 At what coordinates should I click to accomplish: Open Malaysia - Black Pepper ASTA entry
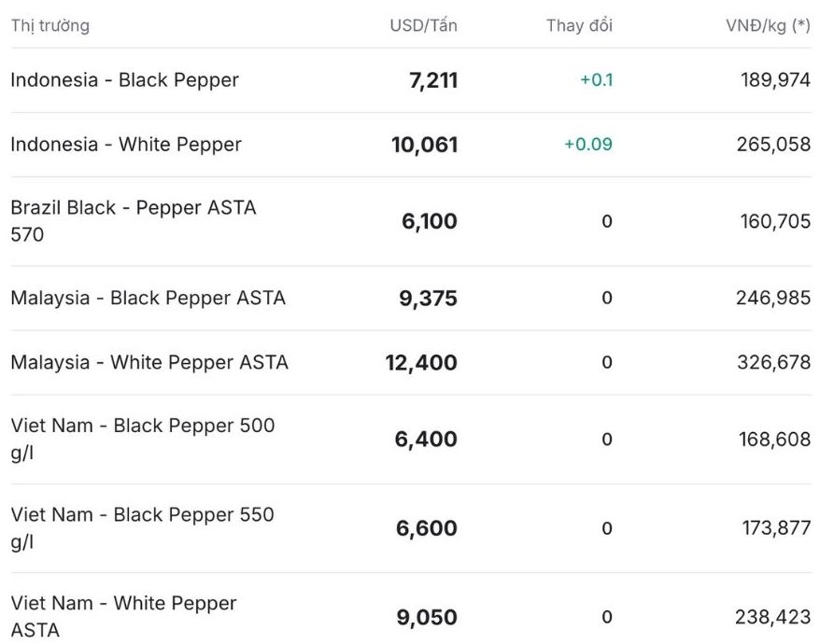148,298
